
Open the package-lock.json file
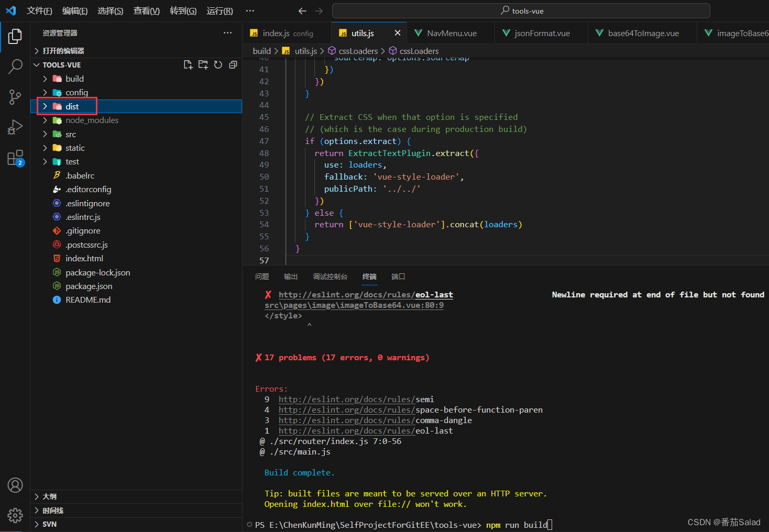pos(136,272)
